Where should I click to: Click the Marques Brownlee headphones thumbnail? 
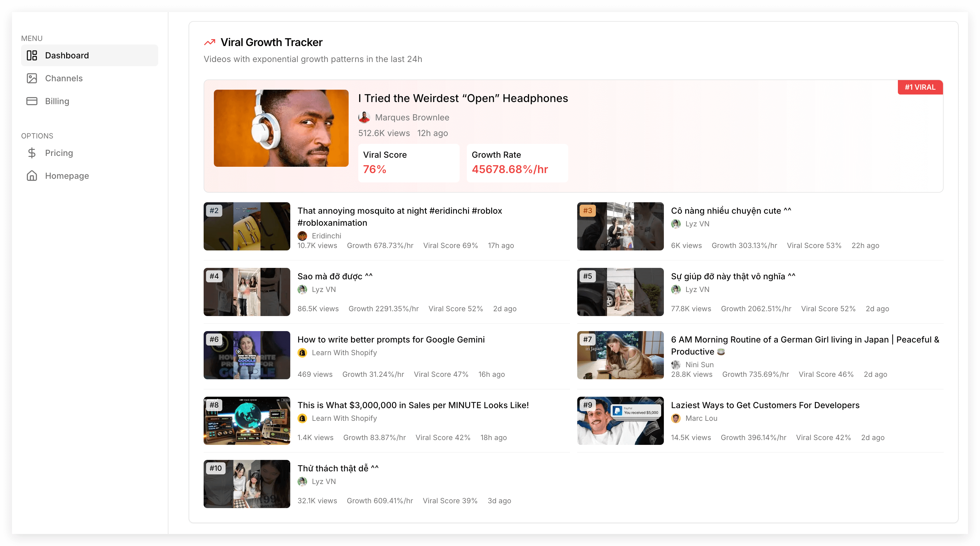(x=281, y=128)
